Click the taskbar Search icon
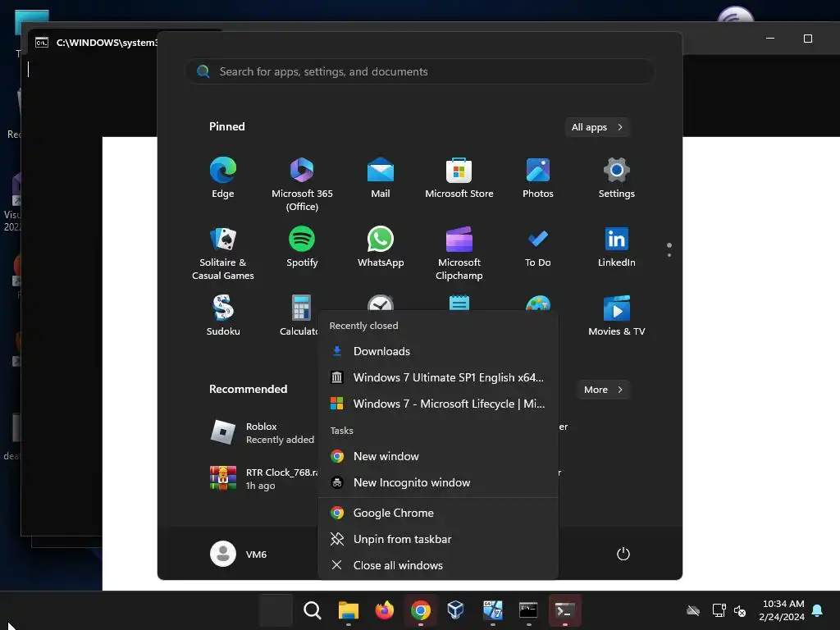The height and width of the screenshot is (630, 840). click(312, 610)
